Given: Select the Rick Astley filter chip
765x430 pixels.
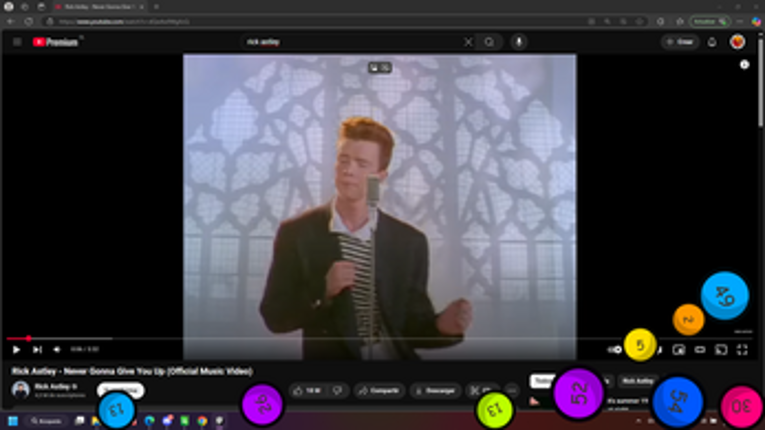Looking at the screenshot, I should pyautogui.click(x=638, y=381).
